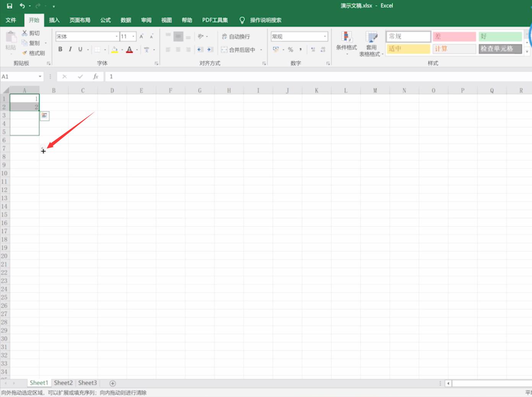Apply yellow fill color to cells
This screenshot has height=397, width=532.
coord(114,49)
